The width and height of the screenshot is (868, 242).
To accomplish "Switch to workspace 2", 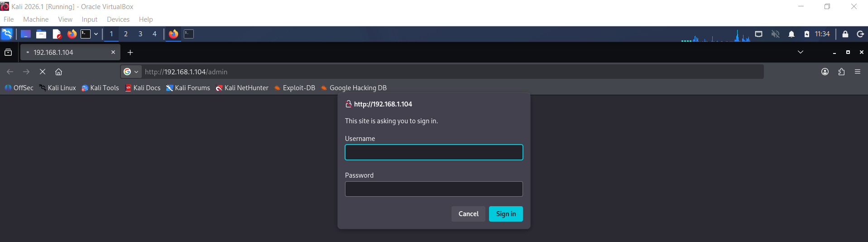I will coord(126,34).
